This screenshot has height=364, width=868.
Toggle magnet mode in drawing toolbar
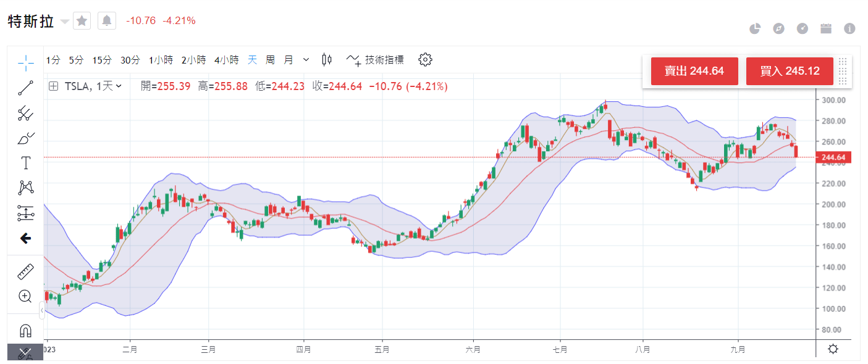[x=26, y=331]
